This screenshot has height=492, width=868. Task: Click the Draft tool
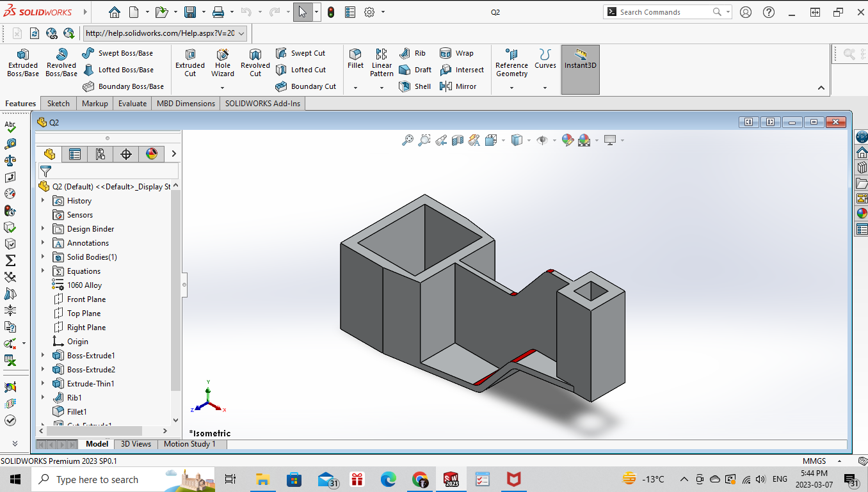[x=415, y=70]
